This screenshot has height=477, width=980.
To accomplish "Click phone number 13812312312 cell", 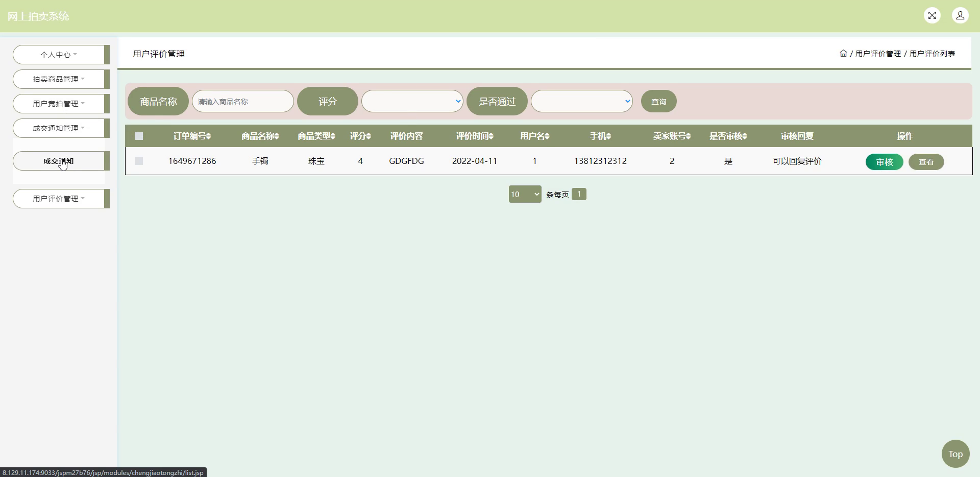I will click(x=600, y=161).
